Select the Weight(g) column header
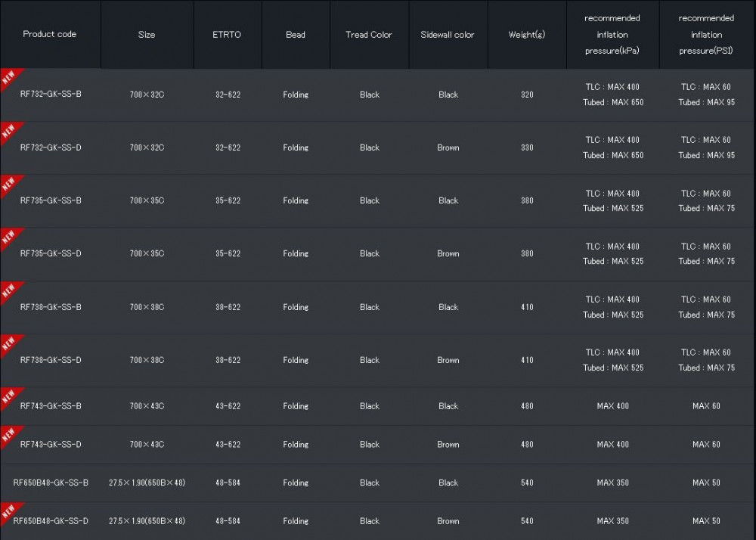The image size is (756, 540). (x=527, y=35)
